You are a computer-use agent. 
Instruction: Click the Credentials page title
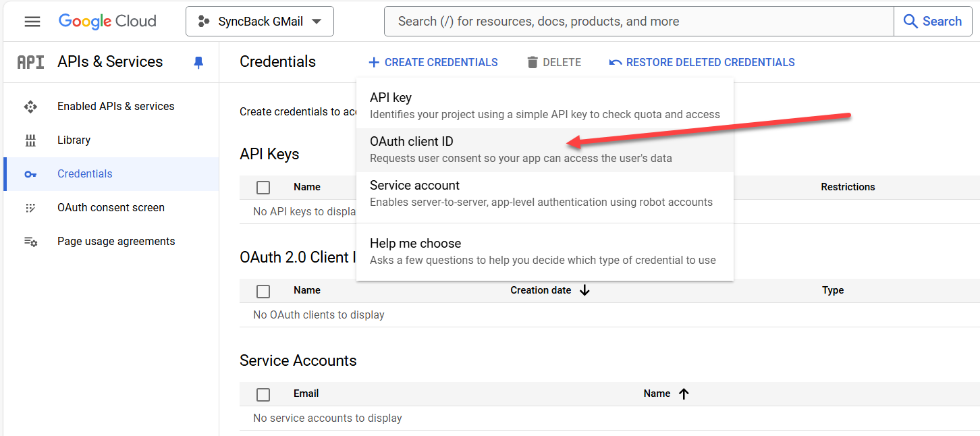pos(277,61)
